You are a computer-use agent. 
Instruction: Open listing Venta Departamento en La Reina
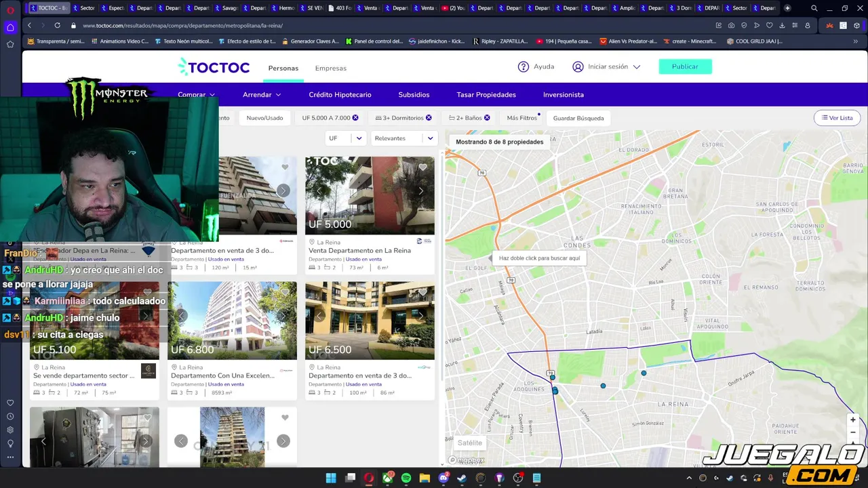pos(359,251)
